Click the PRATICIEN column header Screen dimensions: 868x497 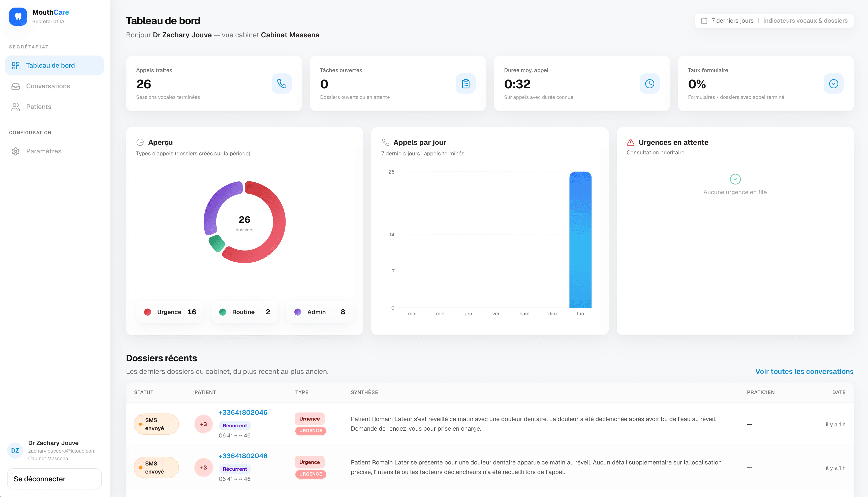point(761,392)
